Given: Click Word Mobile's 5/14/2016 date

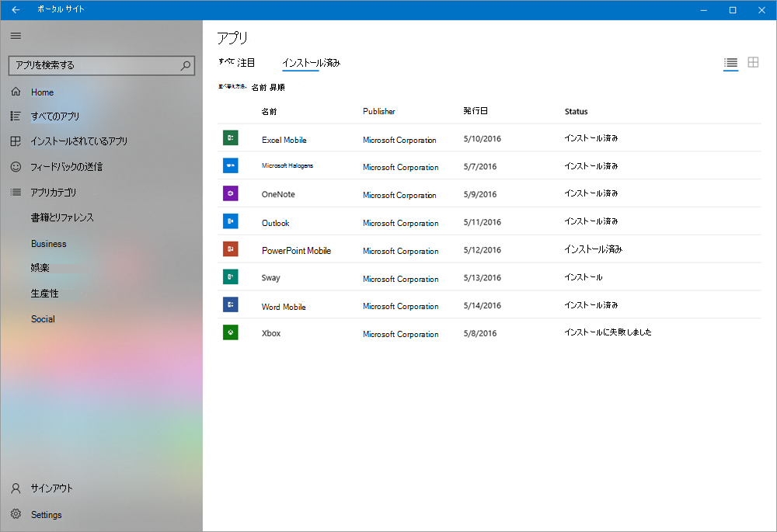Looking at the screenshot, I should (483, 306).
